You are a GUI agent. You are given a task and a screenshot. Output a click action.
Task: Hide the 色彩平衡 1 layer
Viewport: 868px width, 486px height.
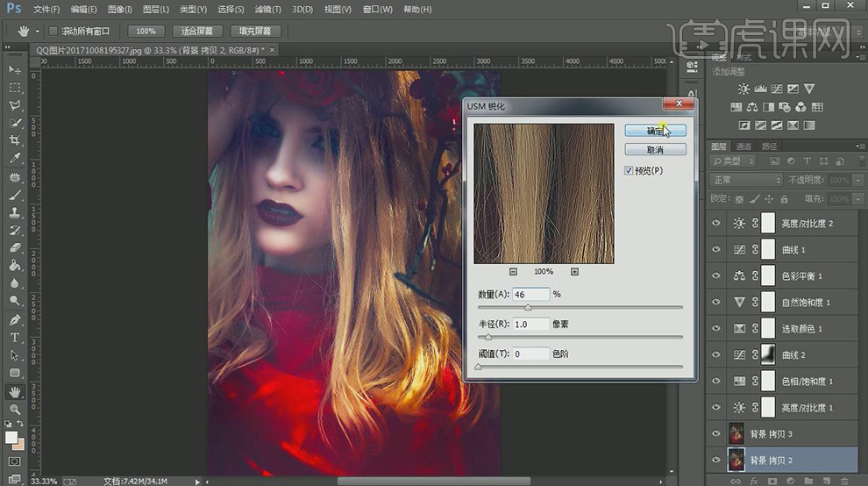click(716, 276)
